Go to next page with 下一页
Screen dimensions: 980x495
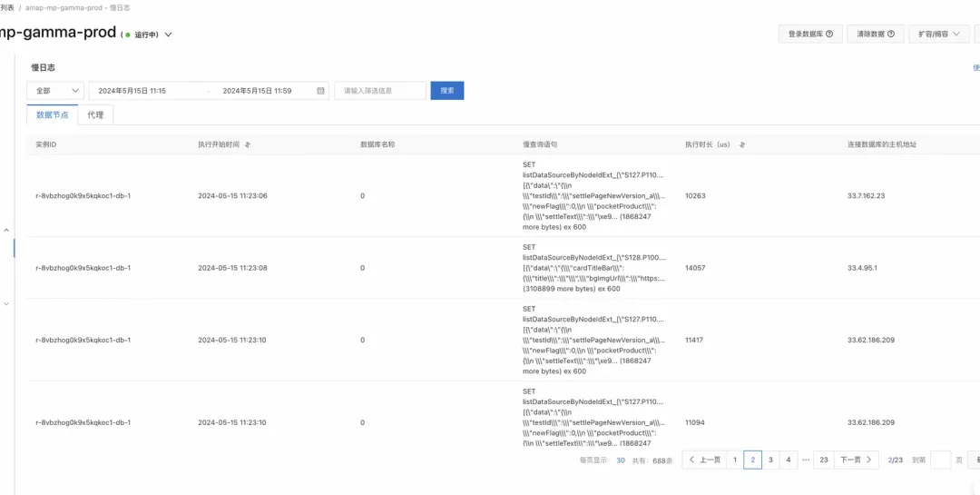(x=856, y=460)
